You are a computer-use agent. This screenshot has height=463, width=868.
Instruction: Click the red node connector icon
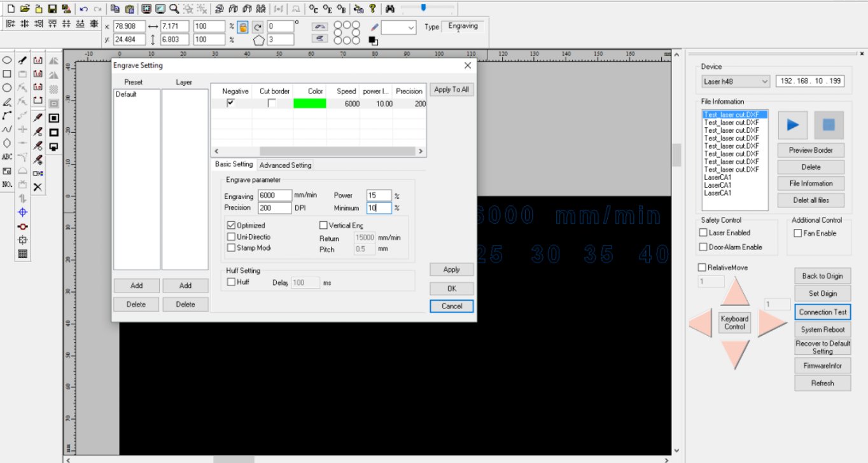pyautogui.click(x=23, y=226)
